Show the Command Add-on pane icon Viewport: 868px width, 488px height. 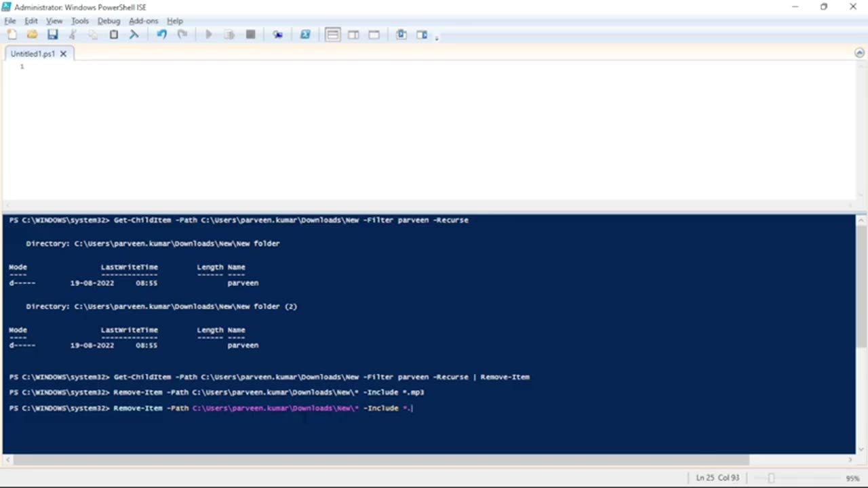click(422, 35)
